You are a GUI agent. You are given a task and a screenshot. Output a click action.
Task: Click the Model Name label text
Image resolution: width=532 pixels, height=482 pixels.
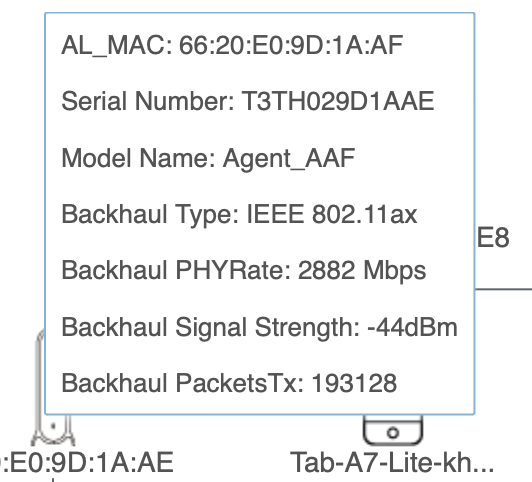click(x=138, y=158)
